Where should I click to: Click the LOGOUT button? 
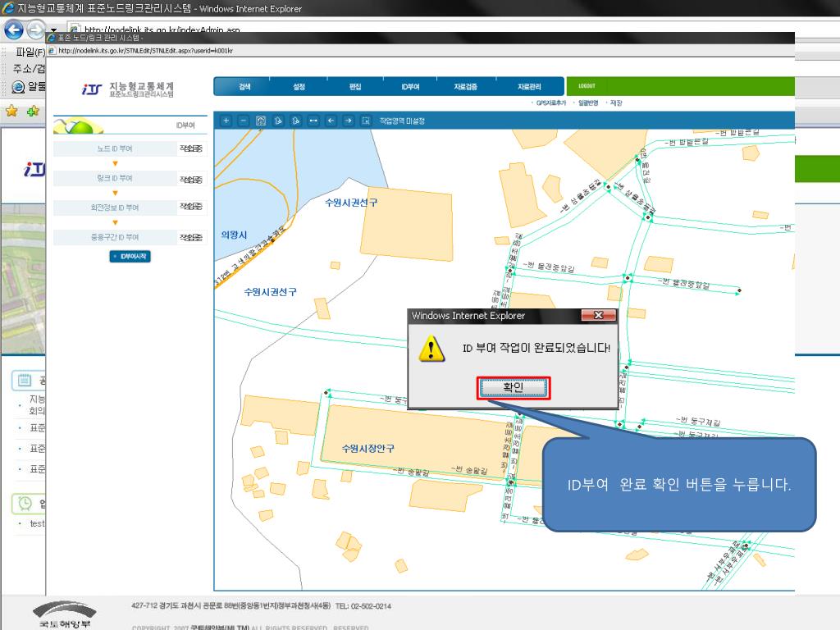[587, 85]
